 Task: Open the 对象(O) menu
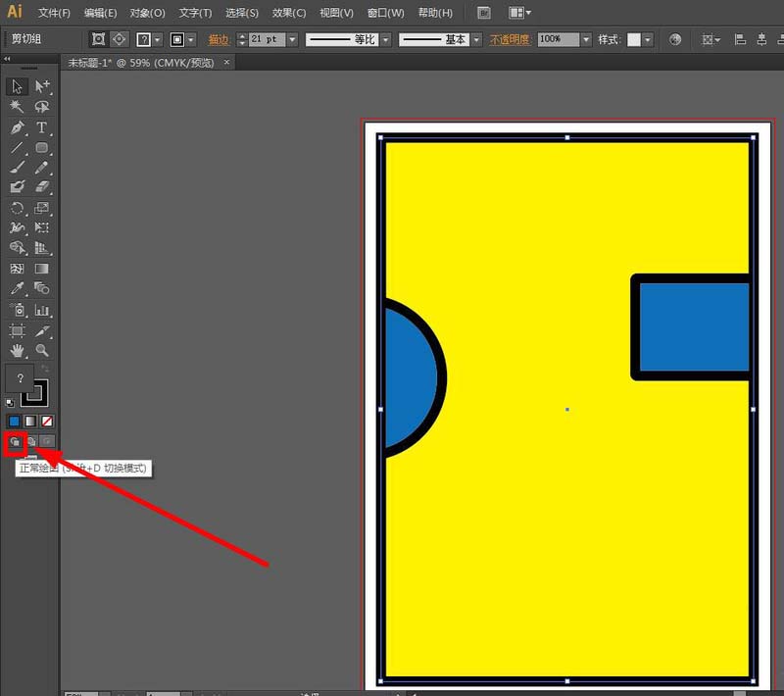pos(148,13)
